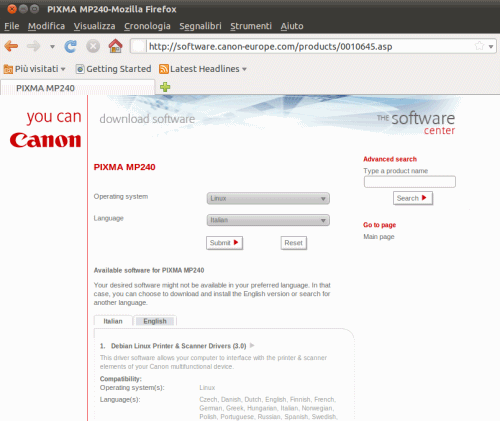Viewport: 500px width, 421px height.
Task: Go to the Home page icon
Action: 115,46
